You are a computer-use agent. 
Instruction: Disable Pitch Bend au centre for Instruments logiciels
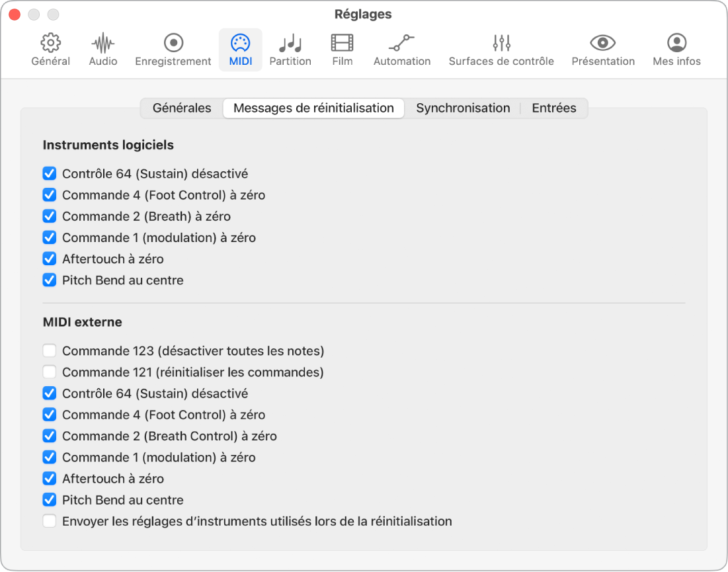(49, 280)
